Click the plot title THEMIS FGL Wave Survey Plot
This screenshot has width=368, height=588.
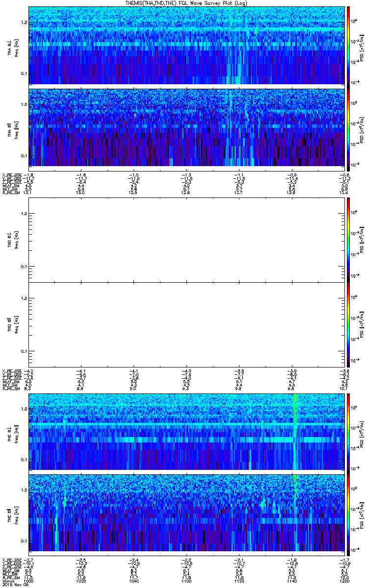(186, 3)
